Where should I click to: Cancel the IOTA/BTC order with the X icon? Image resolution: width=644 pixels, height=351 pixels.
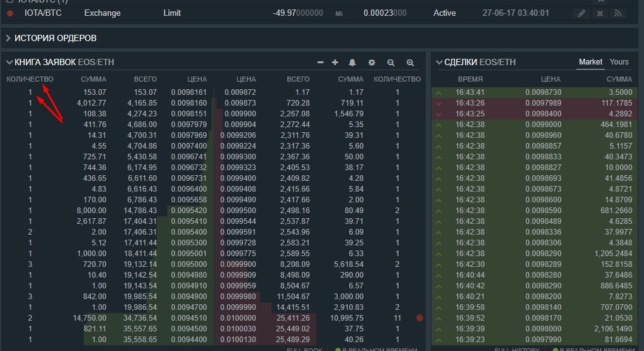pos(600,13)
